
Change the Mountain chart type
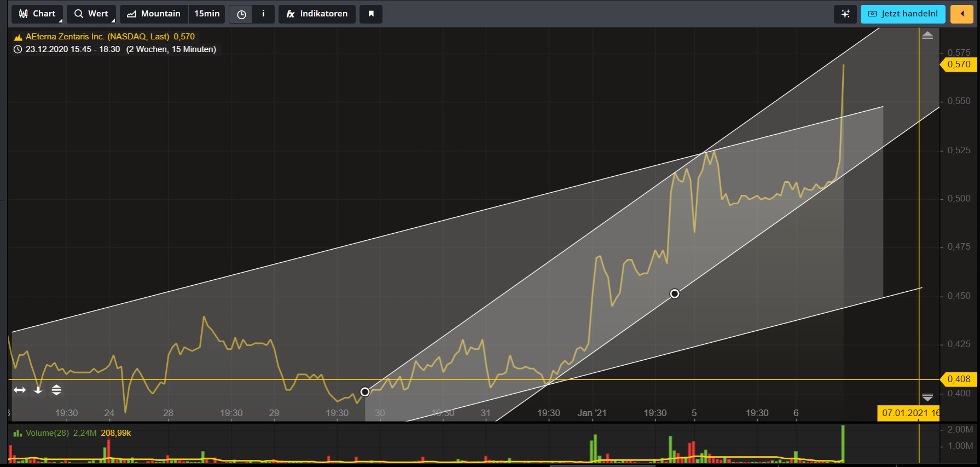[x=154, y=14]
